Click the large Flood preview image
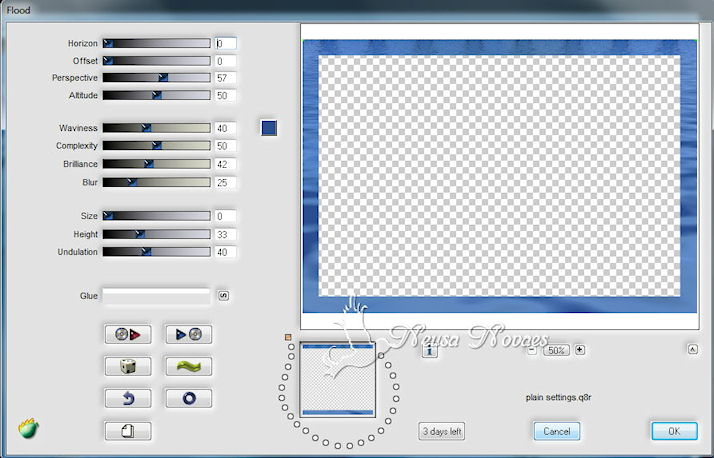 [x=500, y=176]
